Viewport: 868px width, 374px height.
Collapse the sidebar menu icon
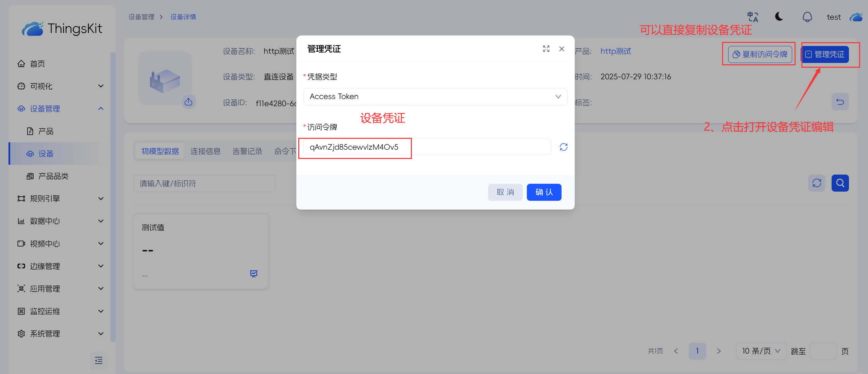pos(99,360)
